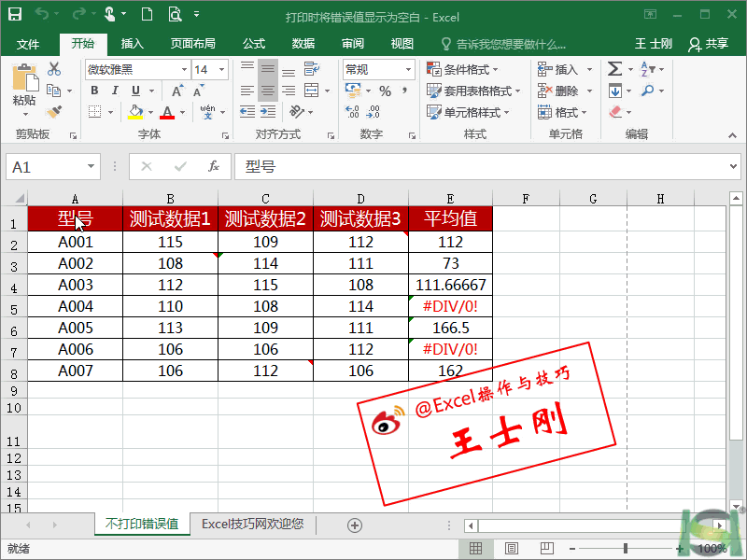This screenshot has width=747, height=560.
Task: Save the workbook from the quick access toolbar
Action: pos(16,15)
